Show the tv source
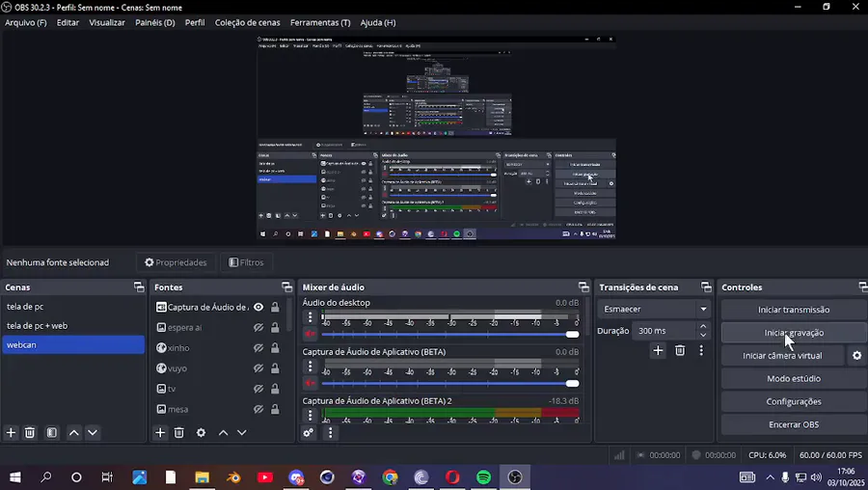 (258, 389)
